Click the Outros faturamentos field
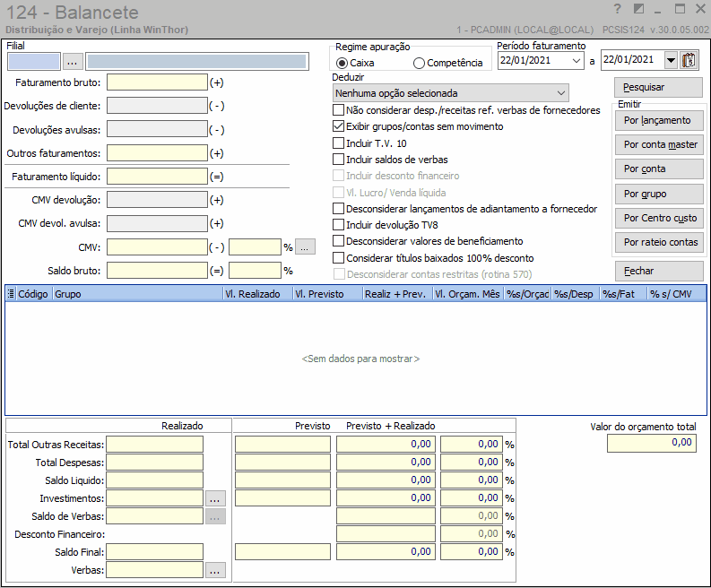 tap(157, 153)
